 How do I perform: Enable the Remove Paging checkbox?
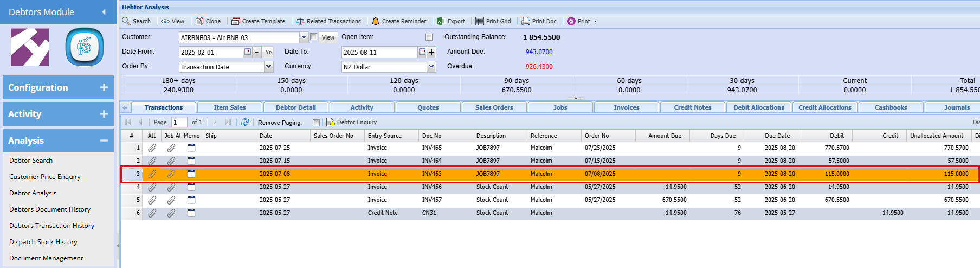[317, 123]
